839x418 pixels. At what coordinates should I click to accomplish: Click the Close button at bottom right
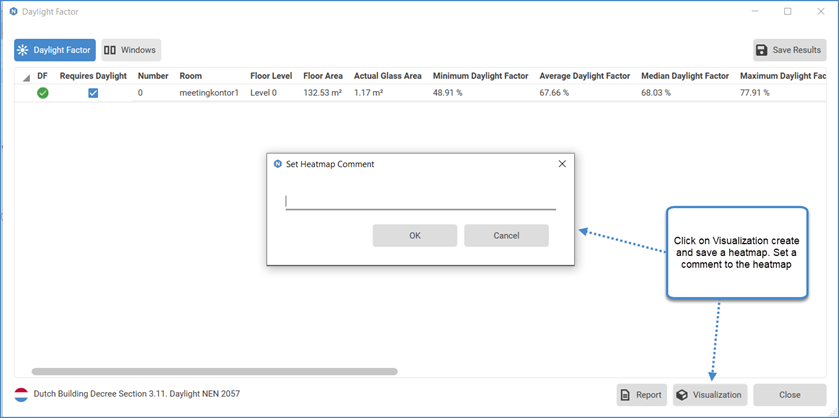click(x=789, y=395)
